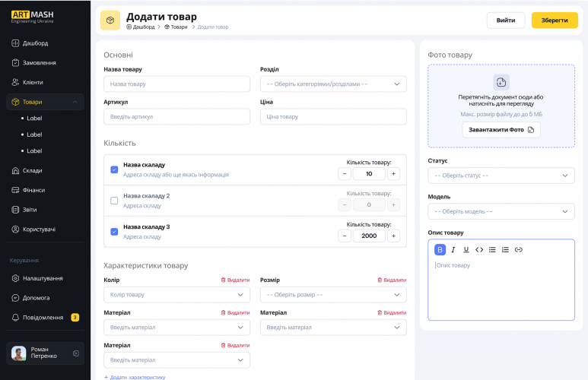Screen dimensions: 588x380
Task: Toggle italic in description editor
Action: coord(453,249)
